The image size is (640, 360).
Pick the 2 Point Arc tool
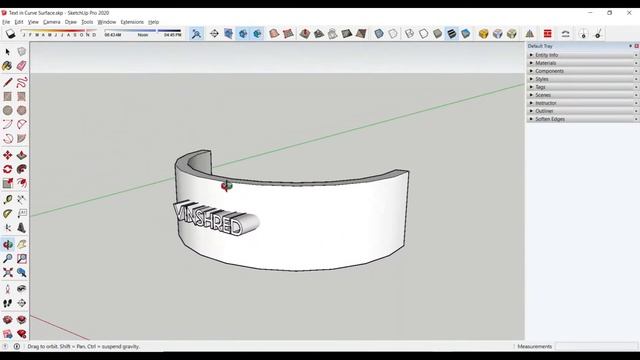click(22, 124)
